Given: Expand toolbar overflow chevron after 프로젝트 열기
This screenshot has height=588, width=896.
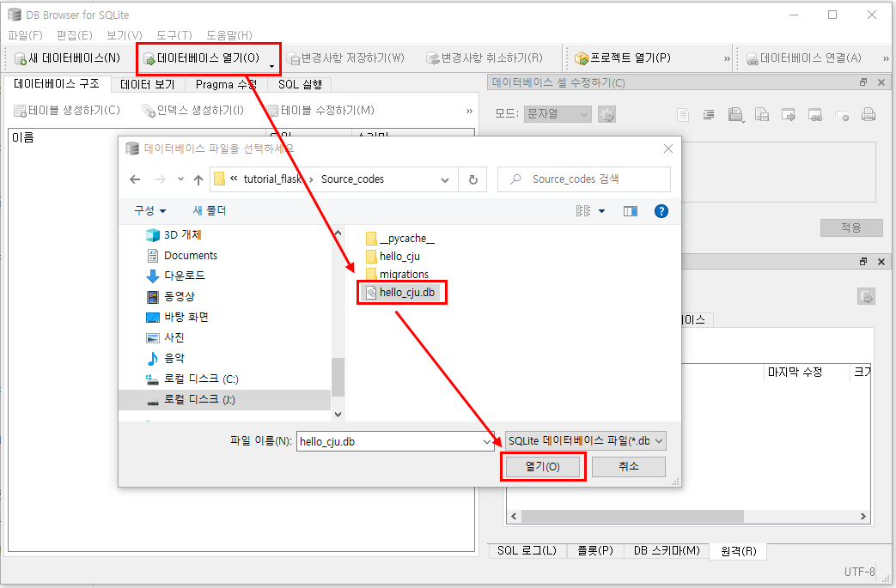Looking at the screenshot, I should tap(727, 58).
